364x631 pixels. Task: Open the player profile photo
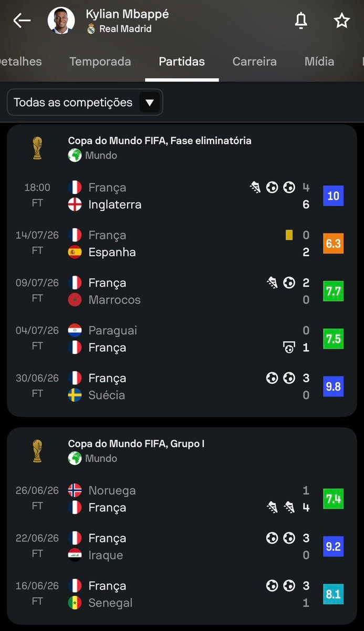61,21
